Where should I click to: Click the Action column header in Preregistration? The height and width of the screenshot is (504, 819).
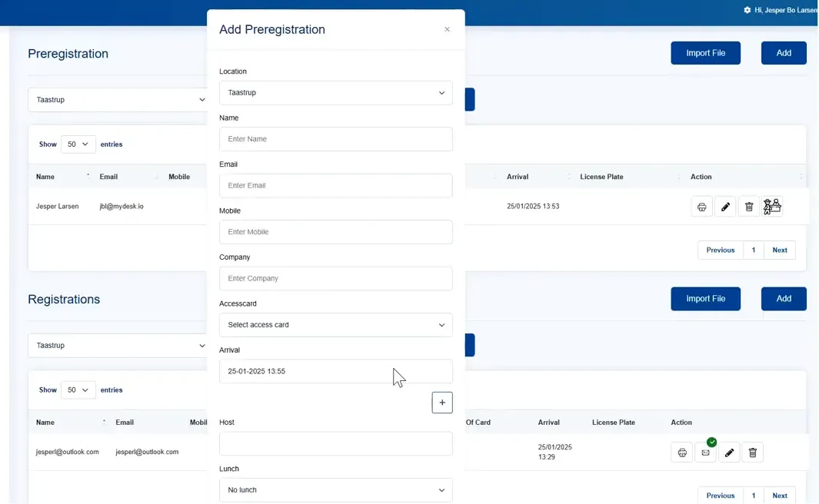click(701, 177)
